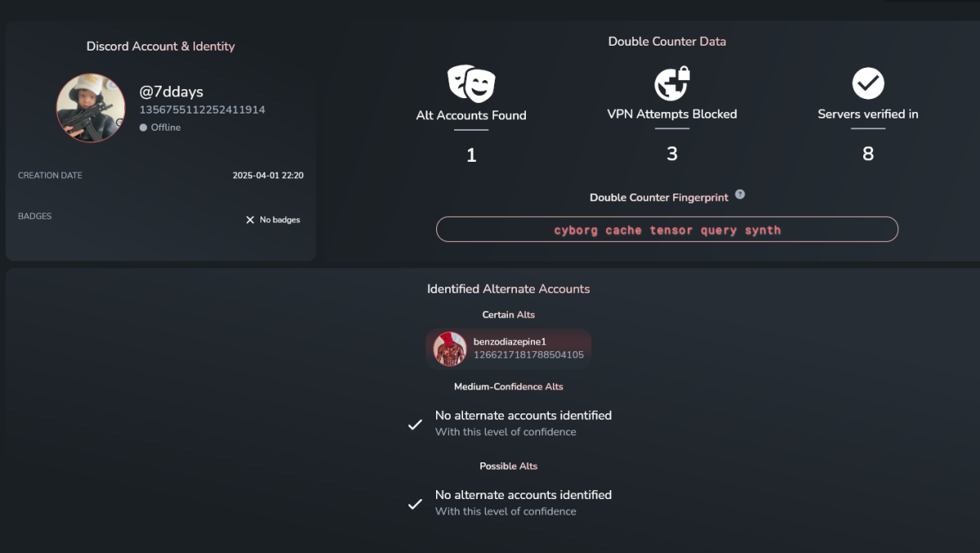Click the cyborg cache tensor fingerprint field
The image size is (980, 553).
tap(667, 230)
